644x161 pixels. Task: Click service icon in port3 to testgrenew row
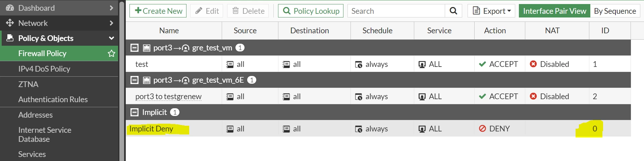(x=422, y=97)
